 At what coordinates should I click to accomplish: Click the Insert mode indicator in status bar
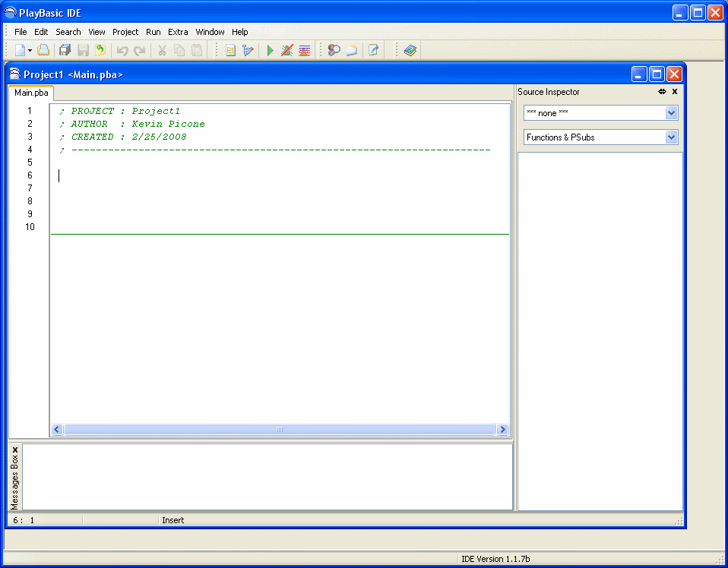pos(173,520)
